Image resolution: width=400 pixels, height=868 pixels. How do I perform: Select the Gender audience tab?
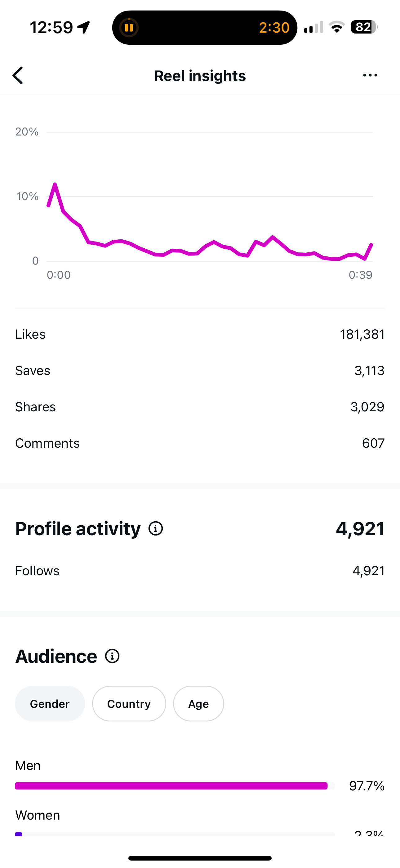click(50, 703)
